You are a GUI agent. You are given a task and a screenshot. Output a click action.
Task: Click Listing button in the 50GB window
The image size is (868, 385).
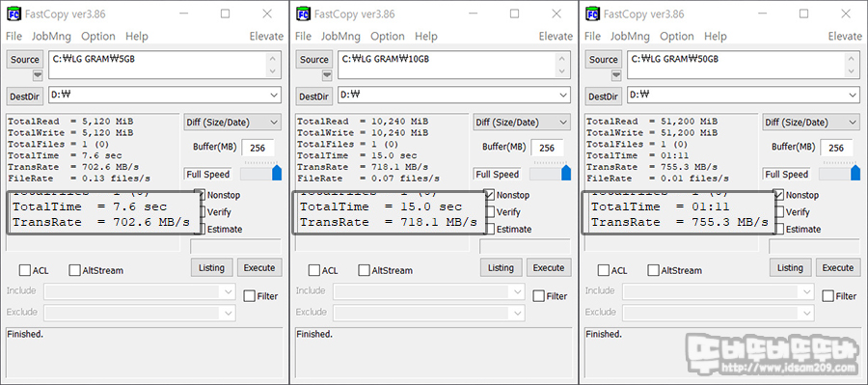click(x=790, y=268)
